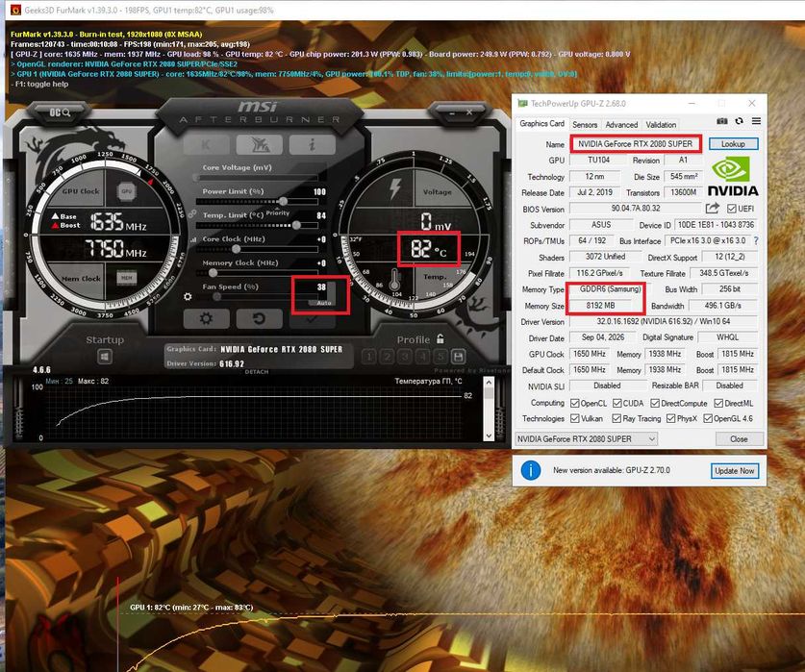Select Afterburner profile slot 1
The width and height of the screenshot is (805, 672).
tap(368, 357)
